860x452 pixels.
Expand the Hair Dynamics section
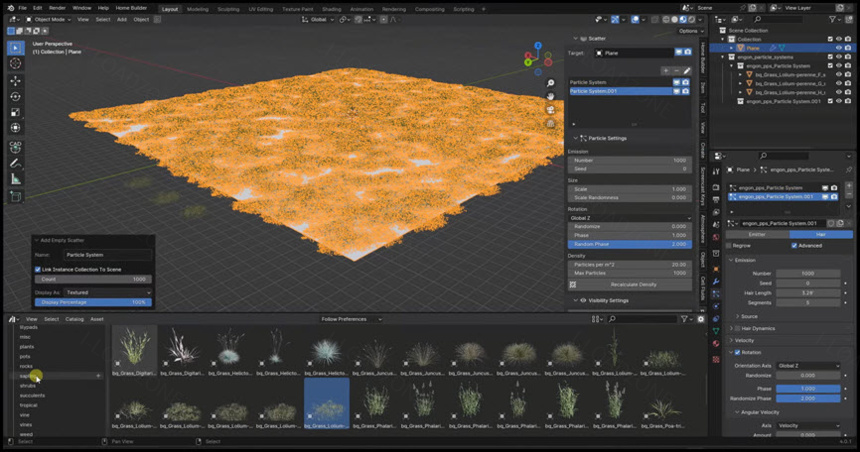[732, 329]
